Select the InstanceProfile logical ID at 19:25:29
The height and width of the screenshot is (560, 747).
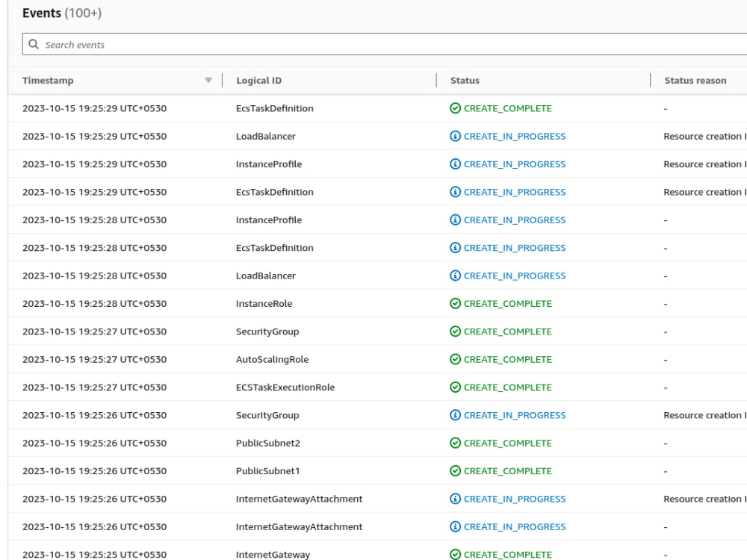pyautogui.click(x=269, y=164)
